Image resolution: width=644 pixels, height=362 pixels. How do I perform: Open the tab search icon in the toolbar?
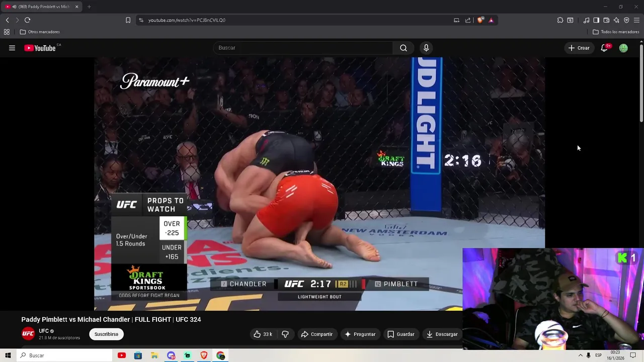click(570, 20)
